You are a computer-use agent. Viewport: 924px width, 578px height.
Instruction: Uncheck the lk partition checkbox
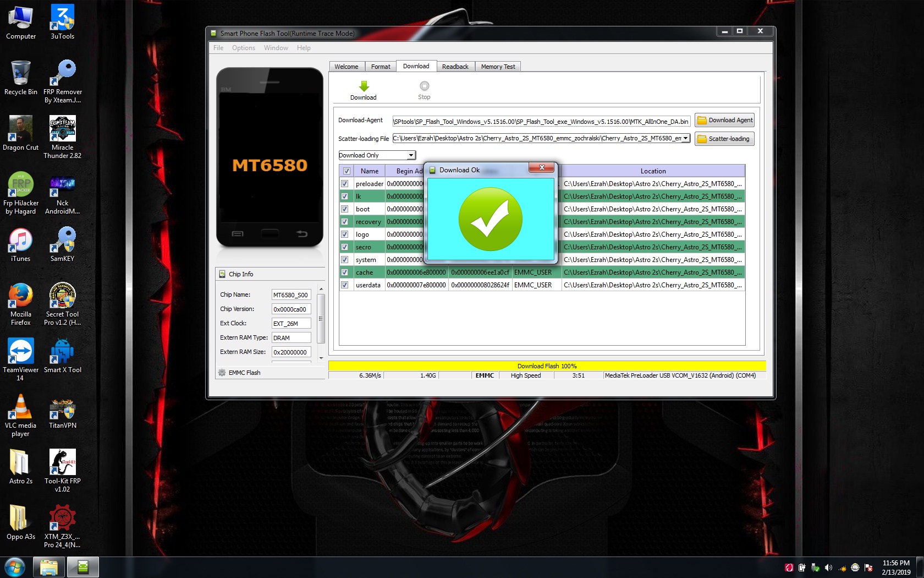pyautogui.click(x=345, y=197)
